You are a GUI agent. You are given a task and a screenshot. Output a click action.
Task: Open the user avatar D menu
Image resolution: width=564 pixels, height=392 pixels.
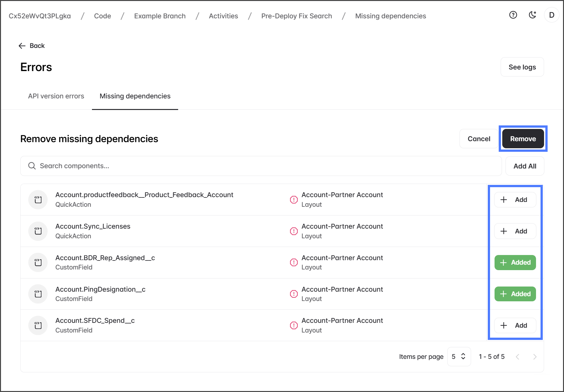click(x=551, y=15)
